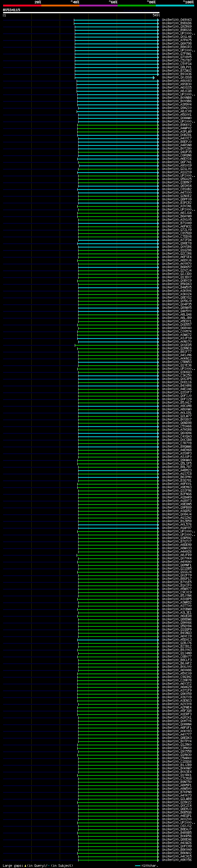197x868 pixels.
Task: Select hit UniRef100_B8AIR3
Action: (x=176, y=47)
